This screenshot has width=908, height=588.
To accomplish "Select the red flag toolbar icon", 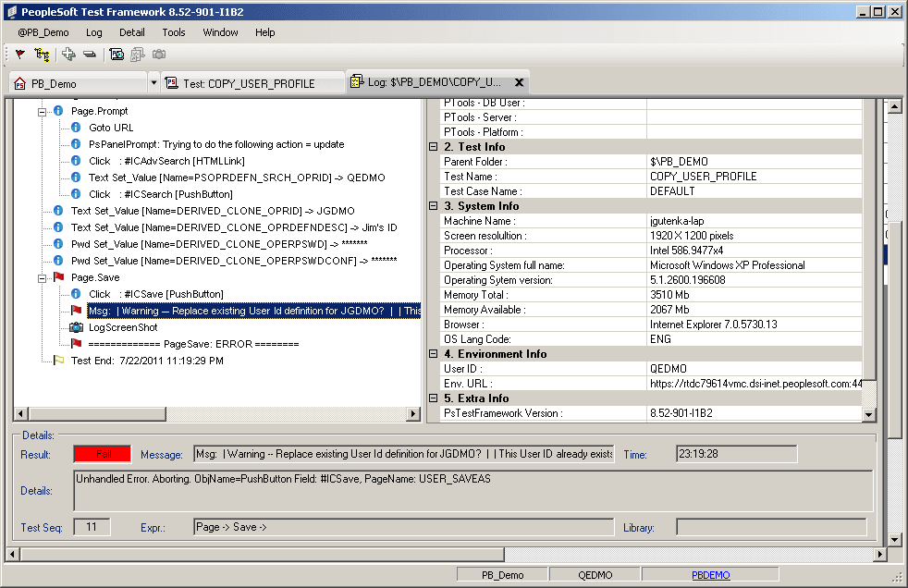I will (x=19, y=54).
